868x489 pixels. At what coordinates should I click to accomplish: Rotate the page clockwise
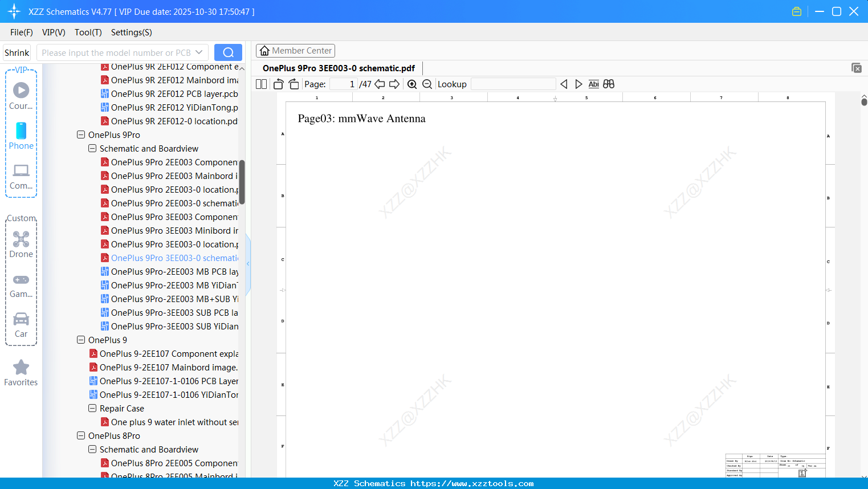tap(294, 84)
